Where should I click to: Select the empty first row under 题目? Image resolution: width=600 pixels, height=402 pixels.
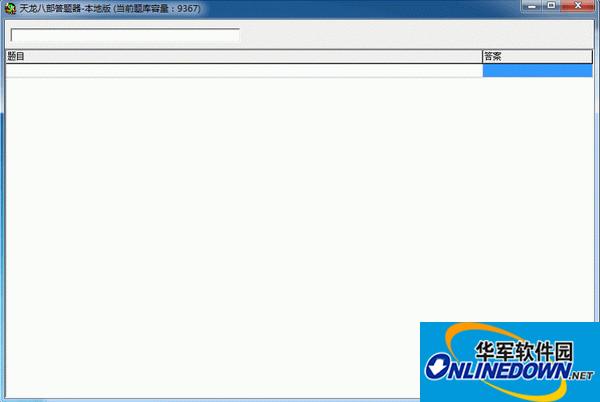coord(244,71)
